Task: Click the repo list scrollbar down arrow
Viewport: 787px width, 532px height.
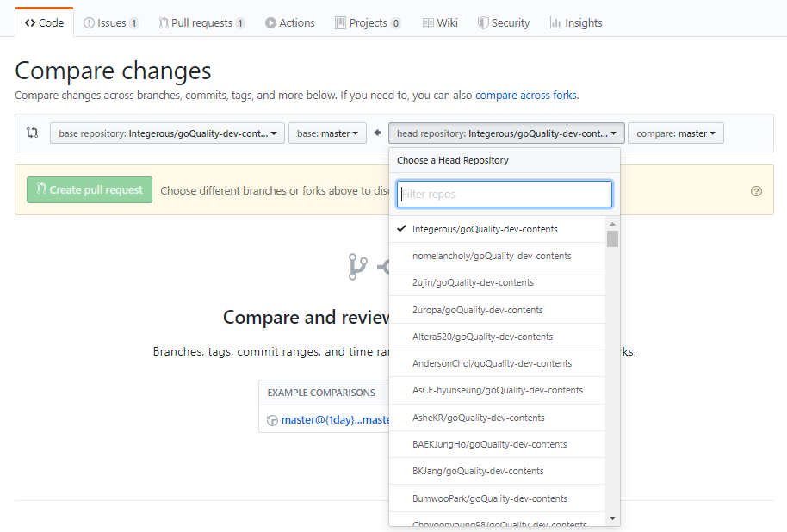Action: coord(612,518)
